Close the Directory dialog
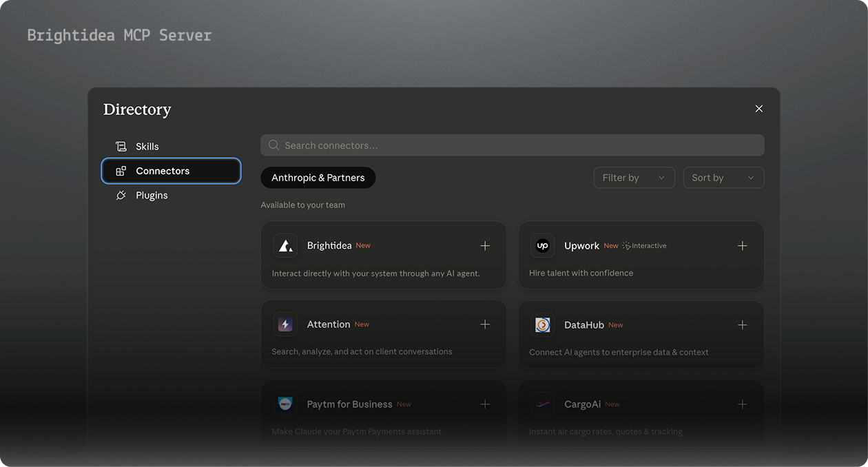The height and width of the screenshot is (467, 868). click(759, 109)
